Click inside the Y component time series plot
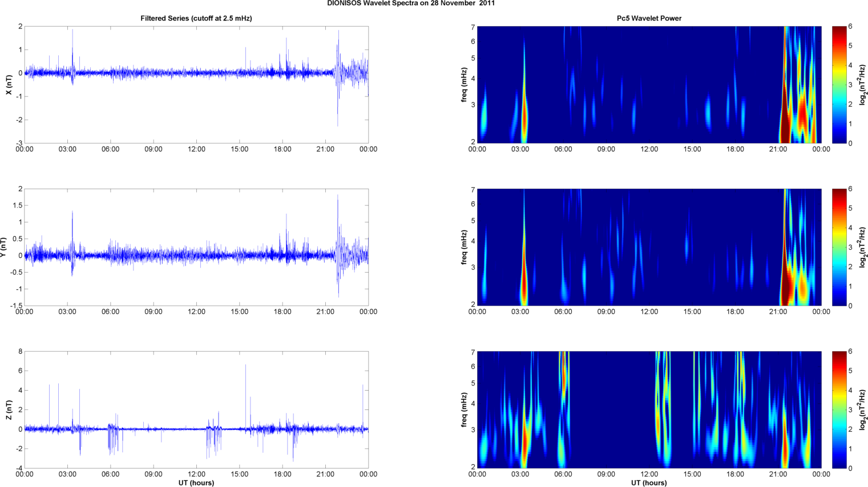868x487 pixels. click(196, 247)
